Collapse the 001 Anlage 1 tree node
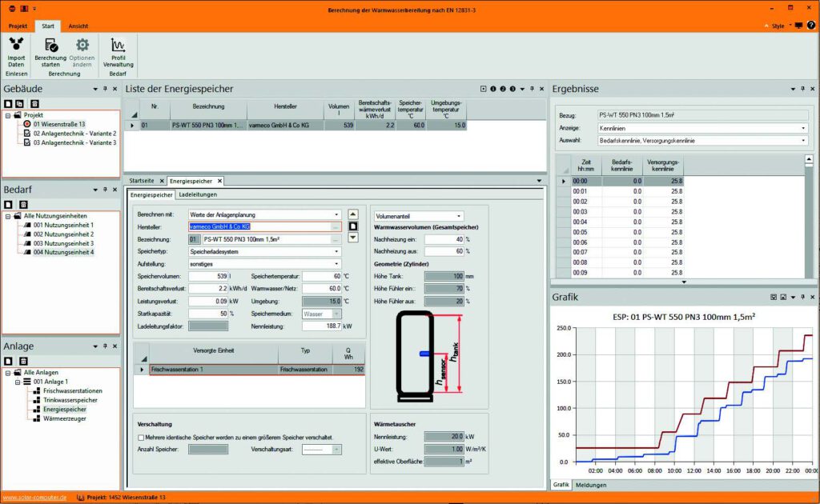This screenshot has width=820, height=504. pos(18,382)
